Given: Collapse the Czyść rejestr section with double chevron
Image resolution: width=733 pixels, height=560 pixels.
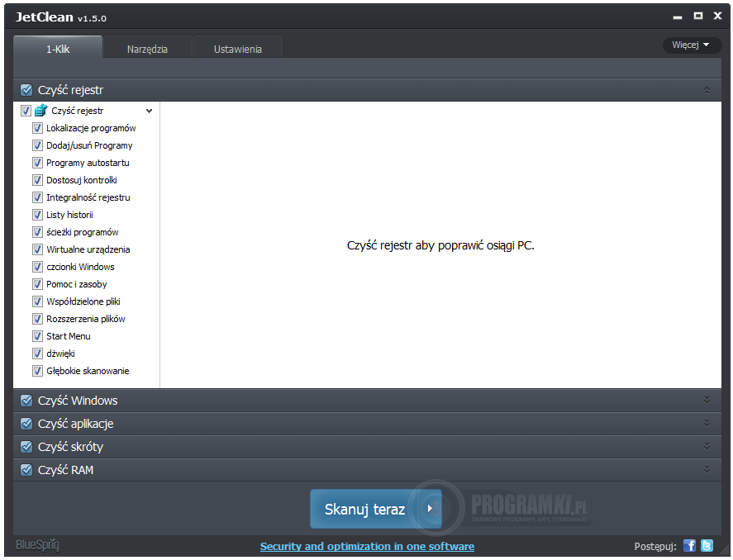Looking at the screenshot, I should pyautogui.click(x=707, y=90).
